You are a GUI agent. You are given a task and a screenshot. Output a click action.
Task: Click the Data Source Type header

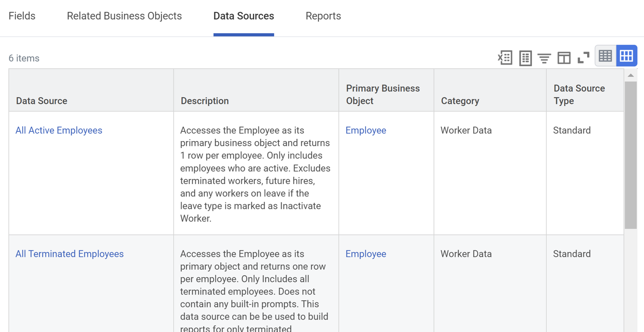click(x=585, y=90)
